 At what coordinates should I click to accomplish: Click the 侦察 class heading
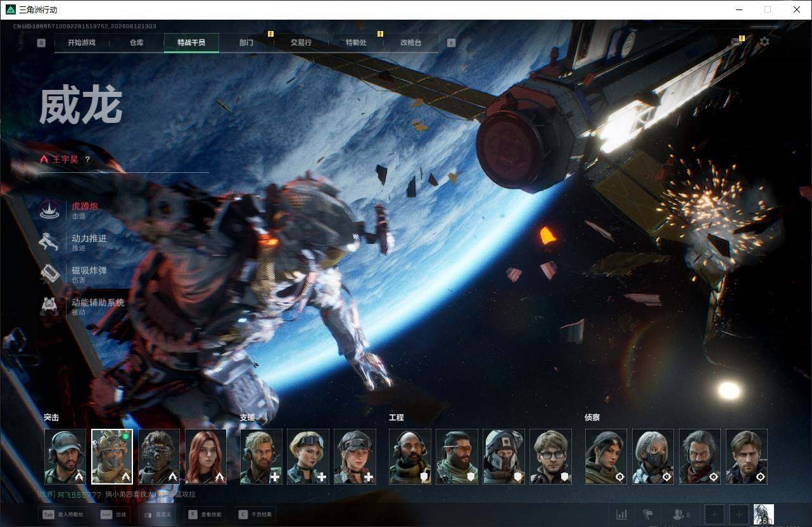pos(592,417)
